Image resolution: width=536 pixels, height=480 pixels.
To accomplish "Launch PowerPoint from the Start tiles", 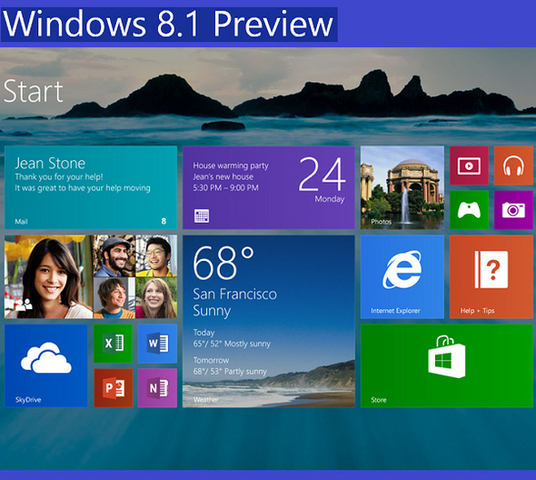I will 113,388.
